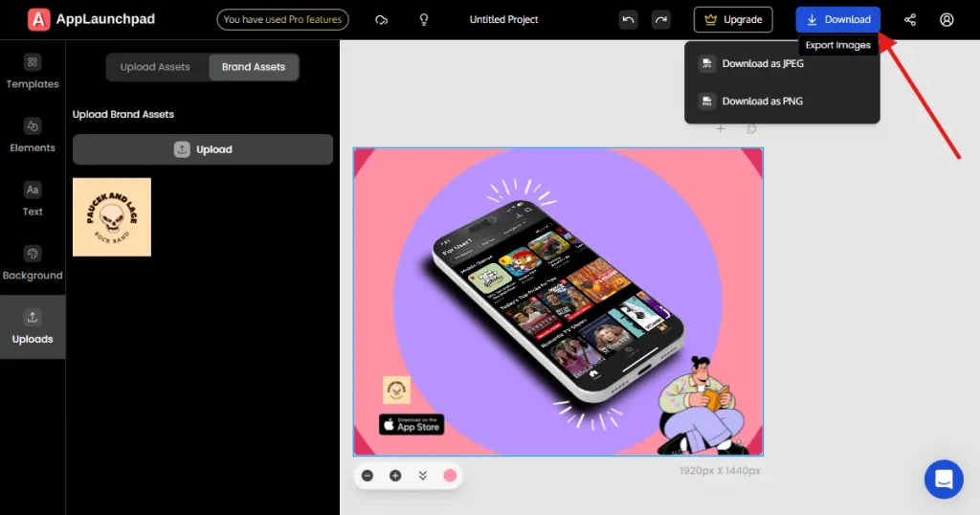
Task: Expand the double chevron canvas options
Action: point(422,476)
